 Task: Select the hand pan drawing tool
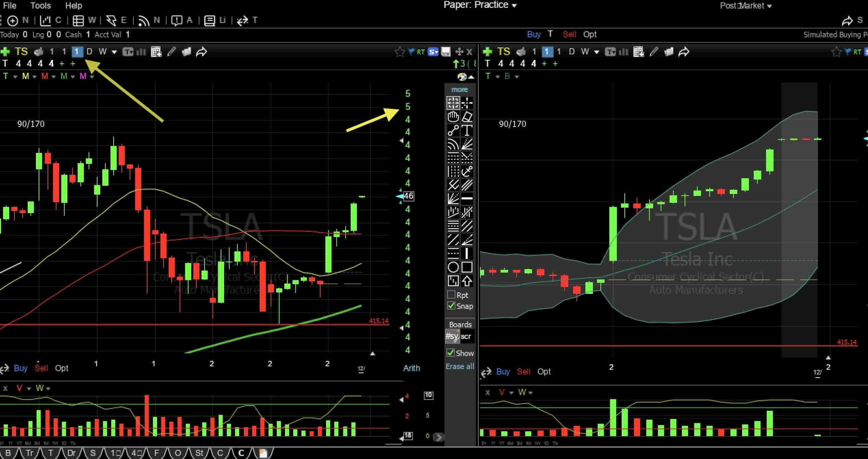pos(453,117)
